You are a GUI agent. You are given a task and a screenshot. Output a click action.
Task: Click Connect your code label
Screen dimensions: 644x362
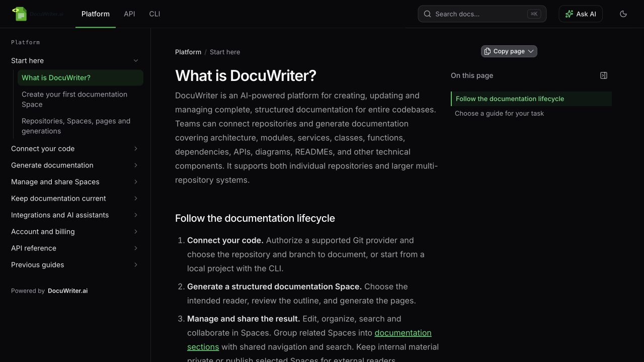click(43, 149)
